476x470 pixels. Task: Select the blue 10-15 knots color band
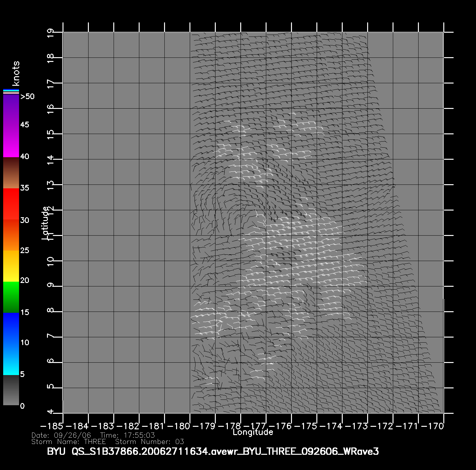click(11, 328)
